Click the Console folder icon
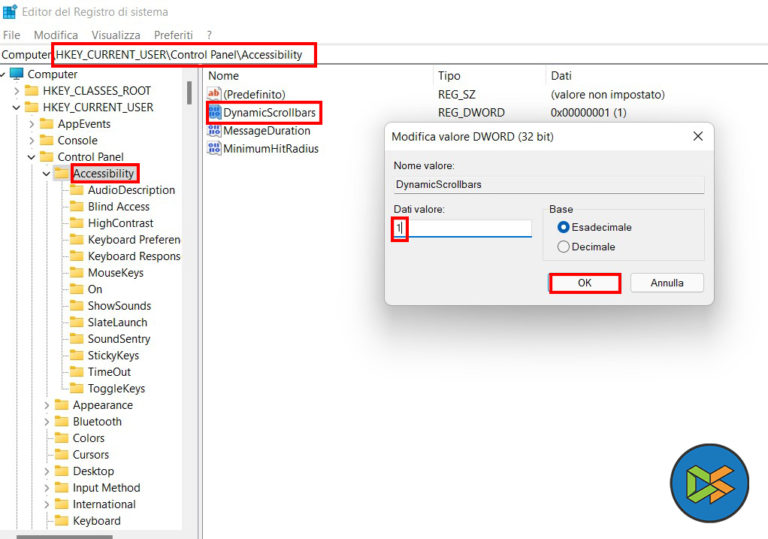The image size is (768, 539). tap(47, 140)
